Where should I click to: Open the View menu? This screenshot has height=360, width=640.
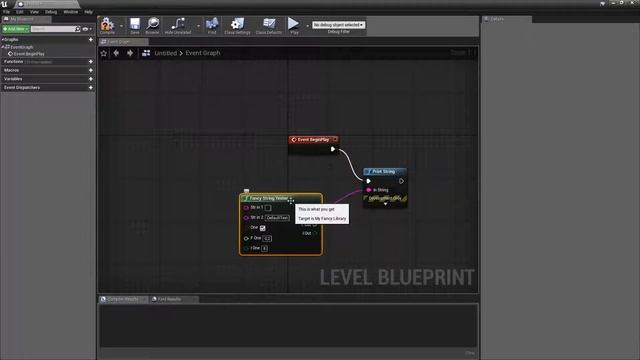click(34, 12)
